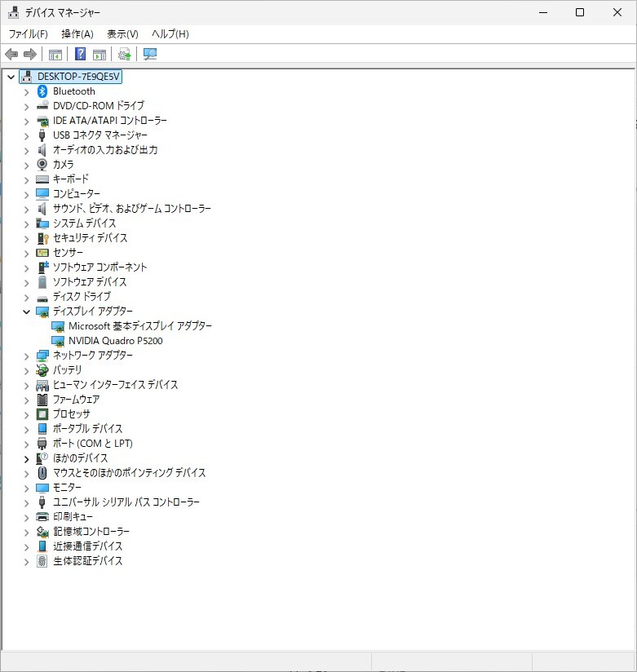Open the 操作(A) menu
This screenshot has height=672, width=637.
click(77, 34)
